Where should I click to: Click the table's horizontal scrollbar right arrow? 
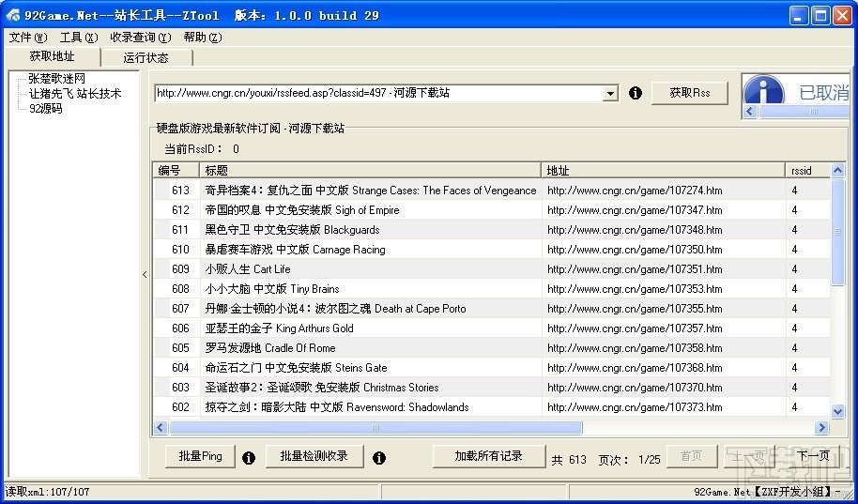pyautogui.click(x=822, y=428)
